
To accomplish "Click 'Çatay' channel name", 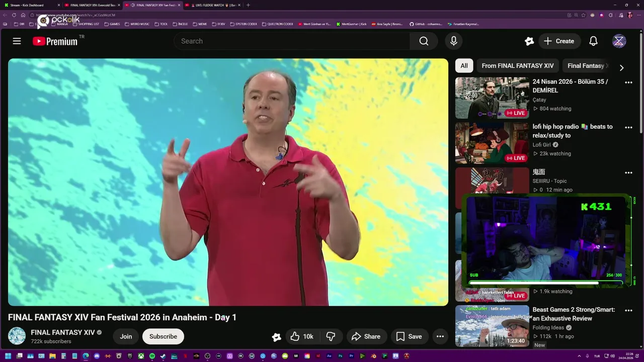I will (539, 100).
